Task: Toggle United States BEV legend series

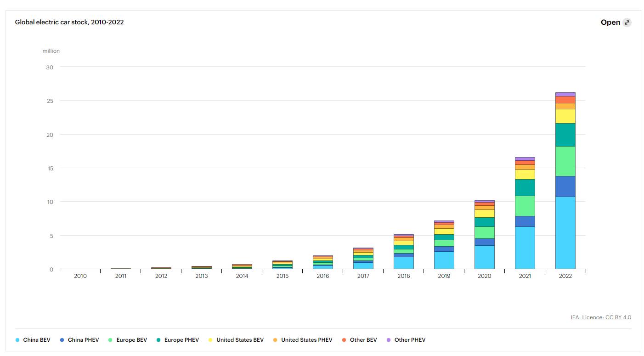Action: click(x=236, y=340)
